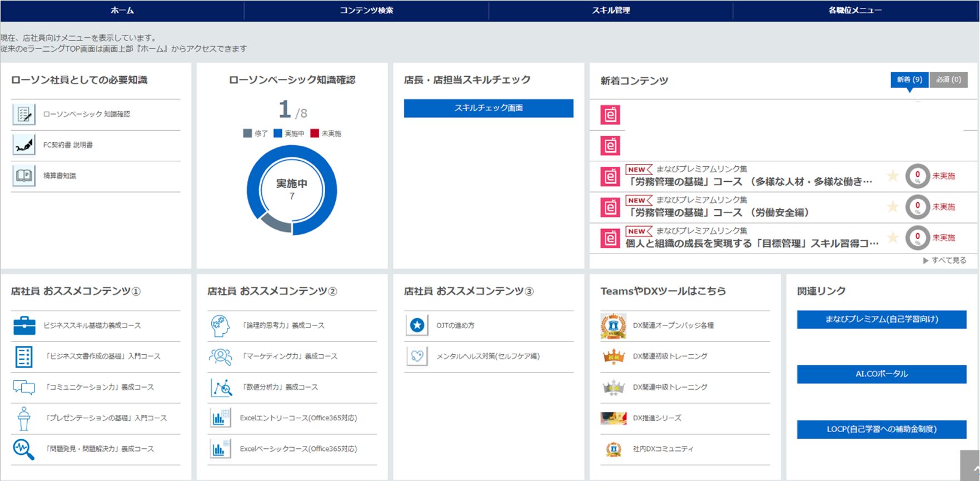Open メンタルヘルス対策(セルフケア編) text

tap(488, 356)
